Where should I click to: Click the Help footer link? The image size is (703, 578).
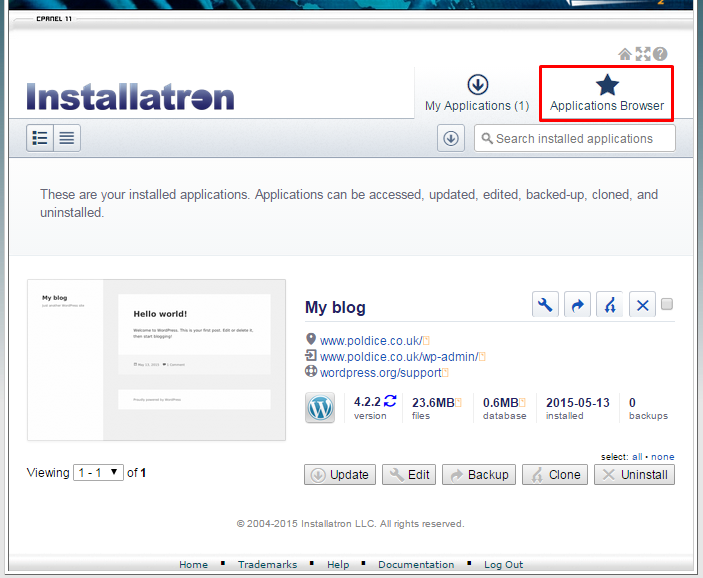pos(338,565)
